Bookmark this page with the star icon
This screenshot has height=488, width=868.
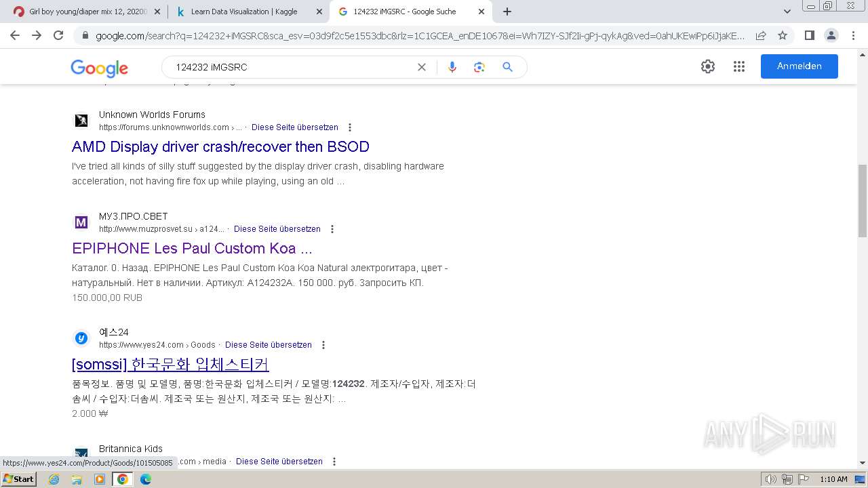(x=783, y=35)
